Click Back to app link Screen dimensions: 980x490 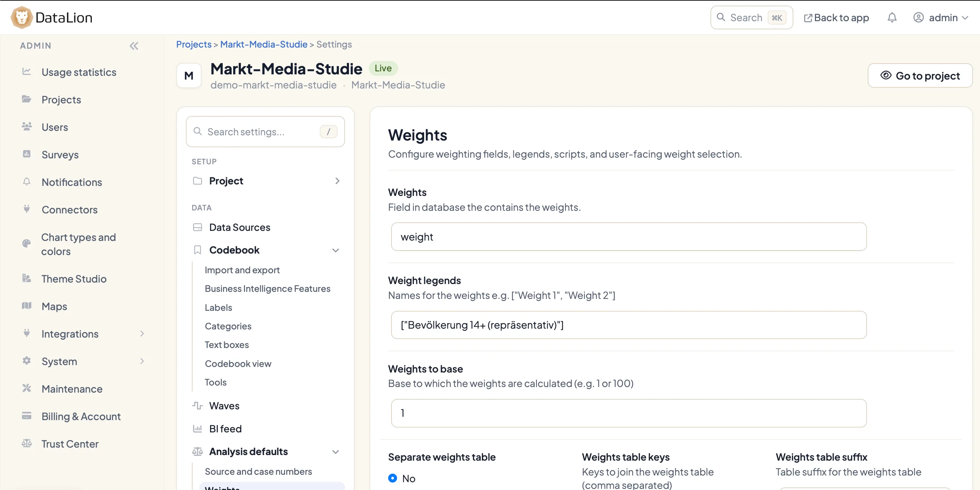pos(836,17)
